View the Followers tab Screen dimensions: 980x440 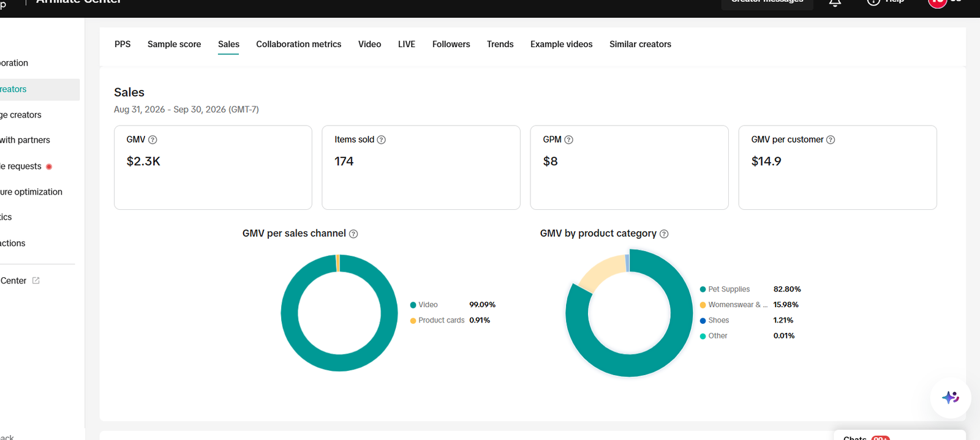point(451,44)
